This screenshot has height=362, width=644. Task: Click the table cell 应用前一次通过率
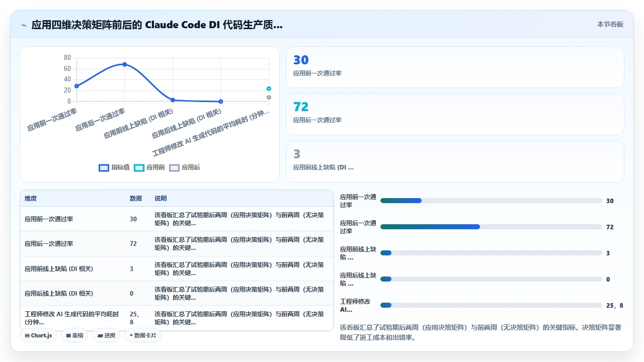click(x=49, y=219)
